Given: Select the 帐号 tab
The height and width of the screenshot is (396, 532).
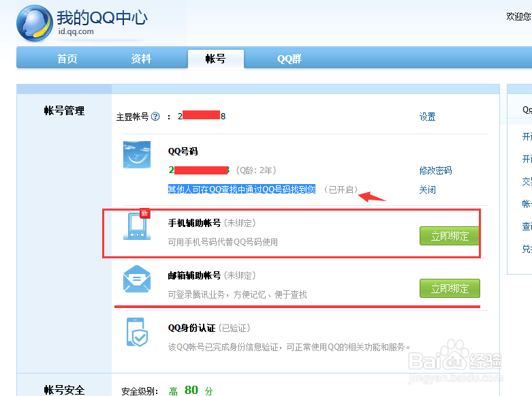Looking at the screenshot, I should [x=215, y=59].
